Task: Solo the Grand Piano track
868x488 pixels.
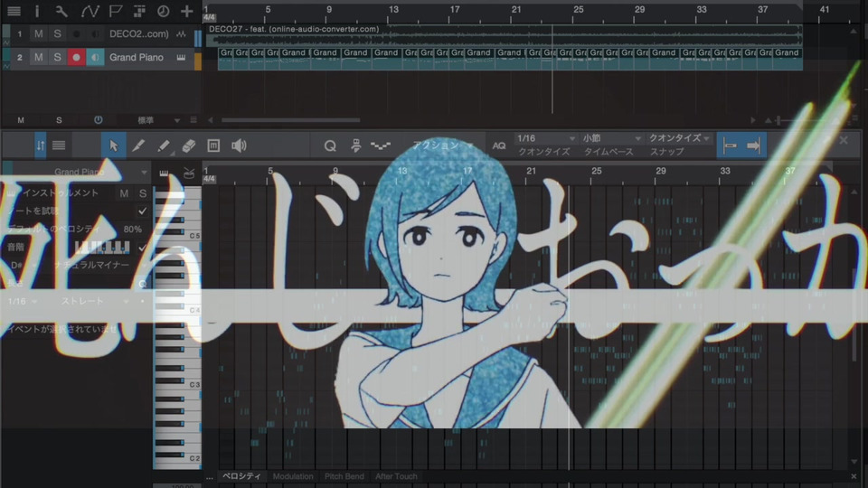Action: [57, 57]
